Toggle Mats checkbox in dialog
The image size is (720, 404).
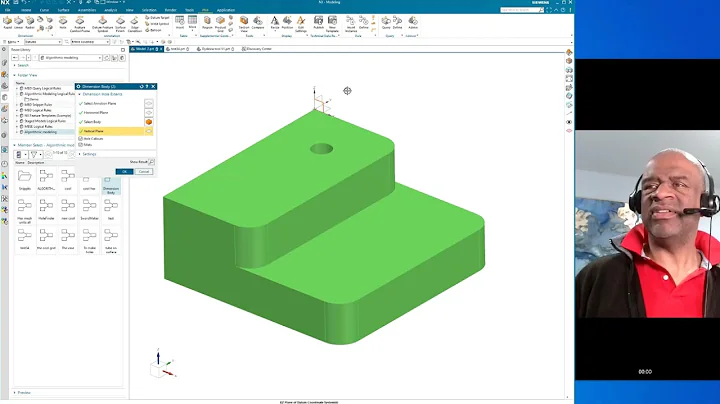coord(81,145)
